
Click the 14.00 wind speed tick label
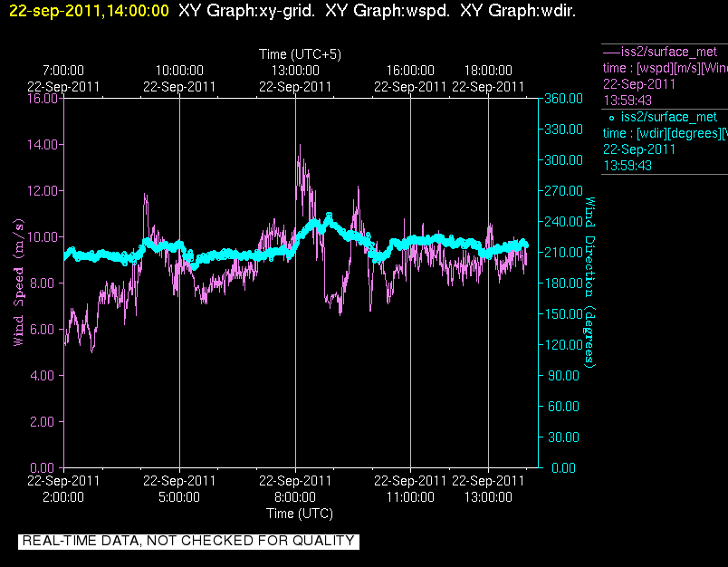[x=43, y=144]
